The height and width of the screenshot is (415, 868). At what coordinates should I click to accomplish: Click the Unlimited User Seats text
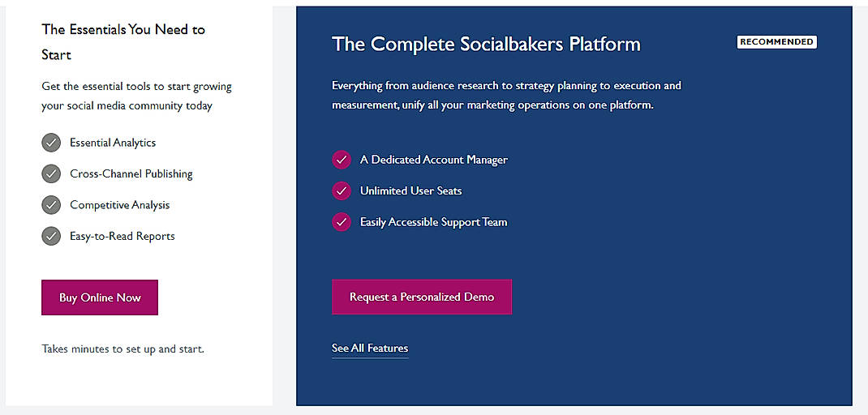click(411, 190)
